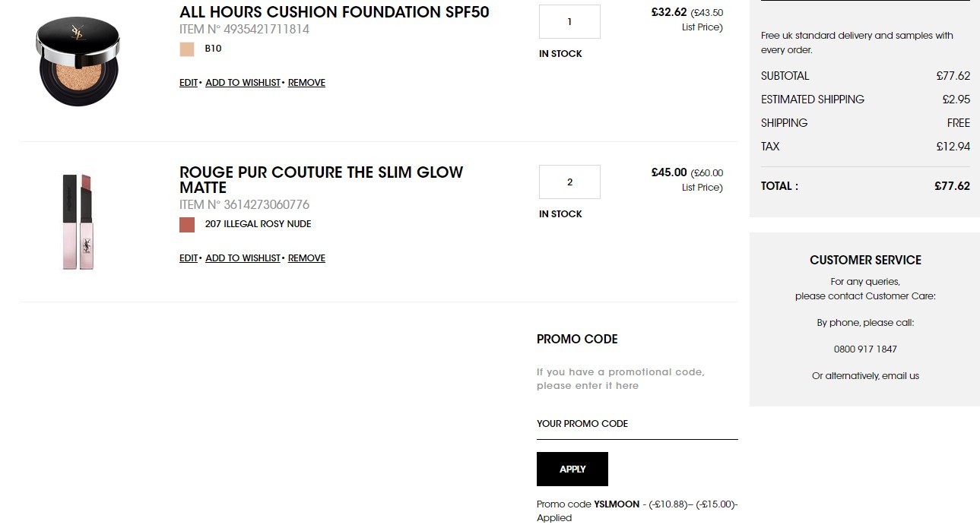The width and height of the screenshot is (980, 531).
Task: Open All Hours Cushion Foundation SPF50 title
Action: click(335, 12)
